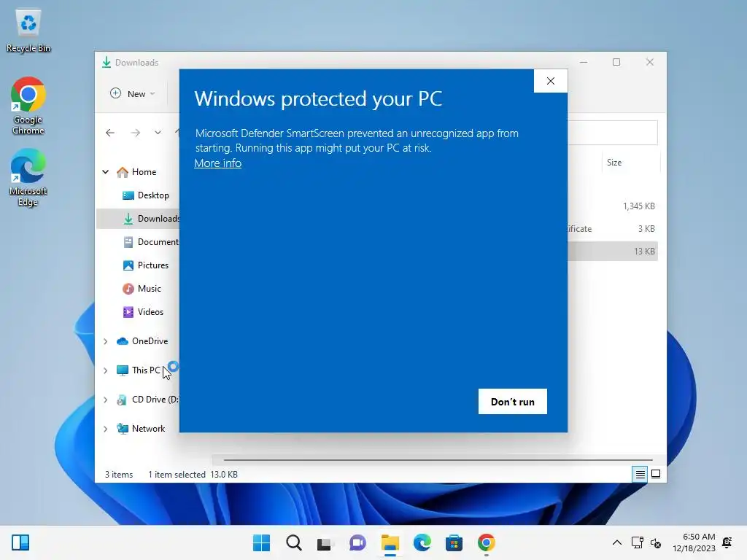Open the notification center icon
The image size is (747, 560).
pos(727,542)
